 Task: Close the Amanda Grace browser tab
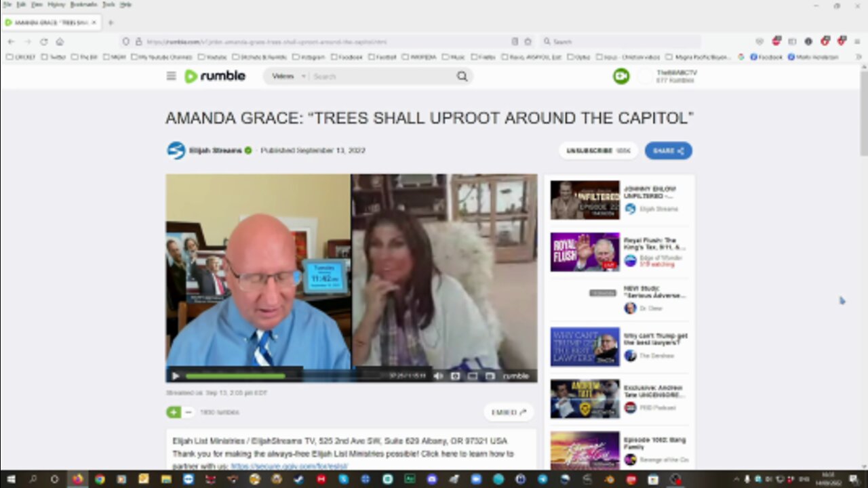pyautogui.click(x=94, y=22)
